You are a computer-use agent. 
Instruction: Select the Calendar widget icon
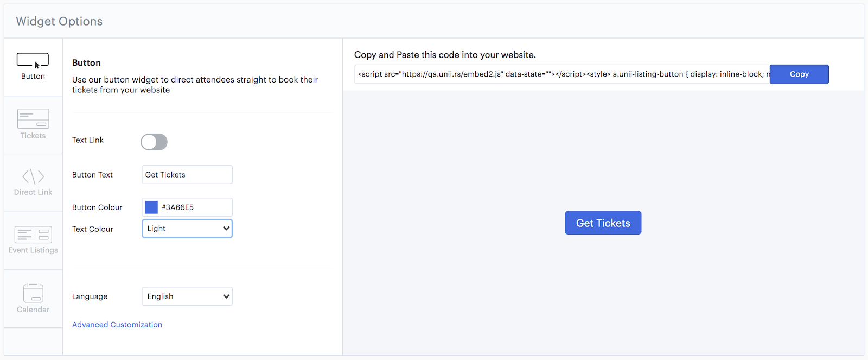coord(33,293)
